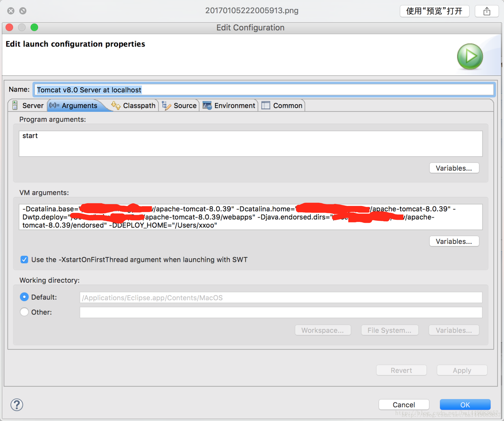Click the Environment tab icon

pyautogui.click(x=207, y=105)
